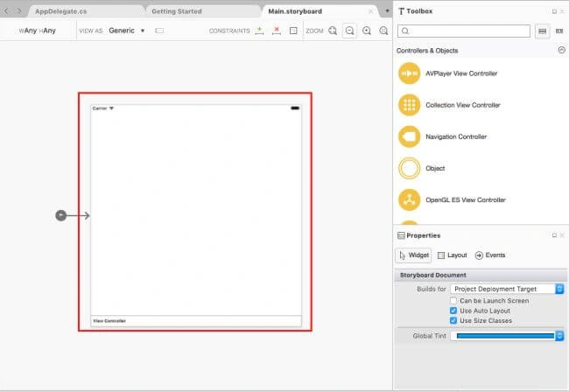Switch to the AppDelegate.cs tab
This screenshot has width=569, height=392.
pyautogui.click(x=60, y=11)
